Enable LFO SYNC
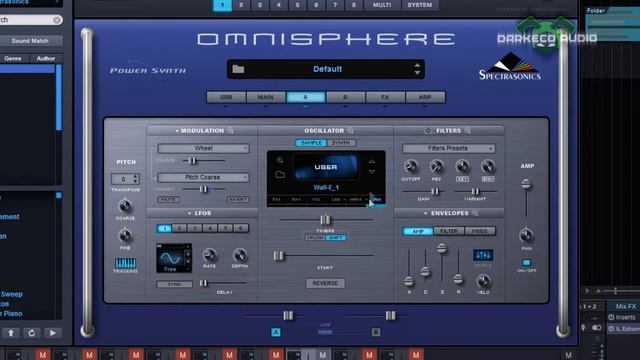640x360 pixels. (x=174, y=284)
